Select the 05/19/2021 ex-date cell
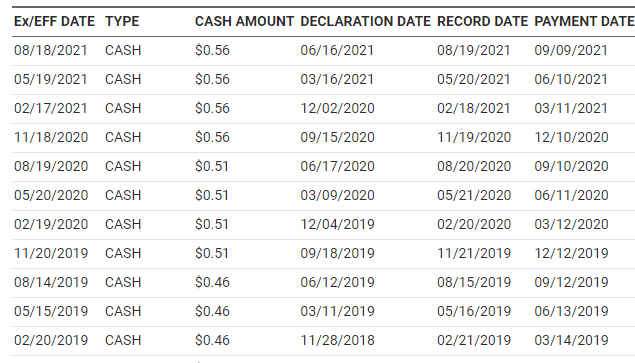This screenshot has height=363, width=635. [x=51, y=79]
